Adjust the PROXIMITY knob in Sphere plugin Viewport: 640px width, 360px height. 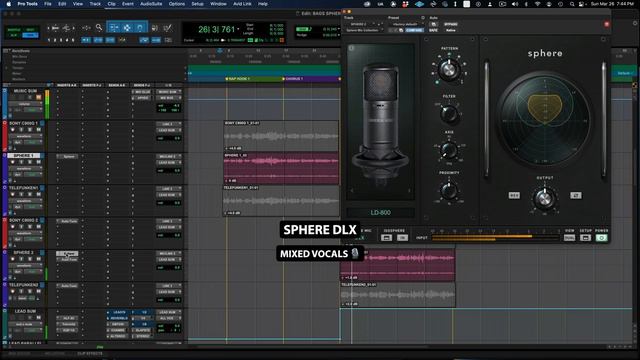(449, 190)
